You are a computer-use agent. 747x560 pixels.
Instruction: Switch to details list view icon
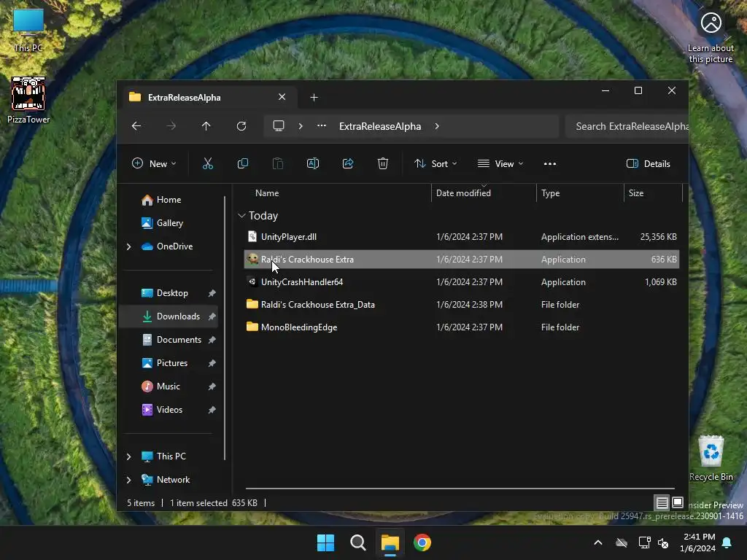(662, 502)
